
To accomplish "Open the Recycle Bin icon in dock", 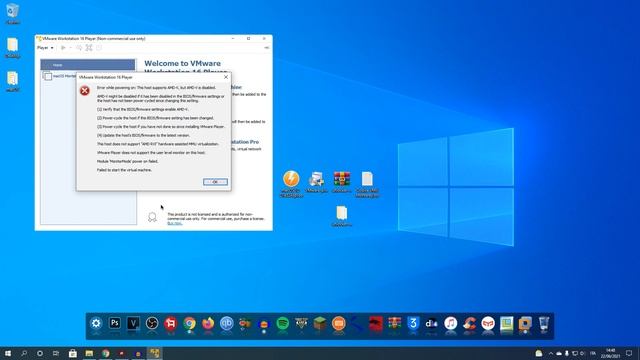I will [x=544, y=323].
